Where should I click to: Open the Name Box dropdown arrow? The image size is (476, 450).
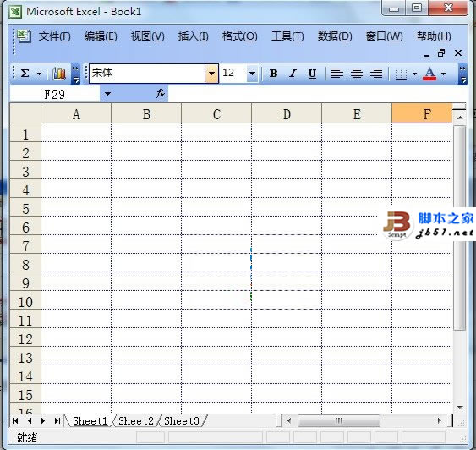pos(107,94)
